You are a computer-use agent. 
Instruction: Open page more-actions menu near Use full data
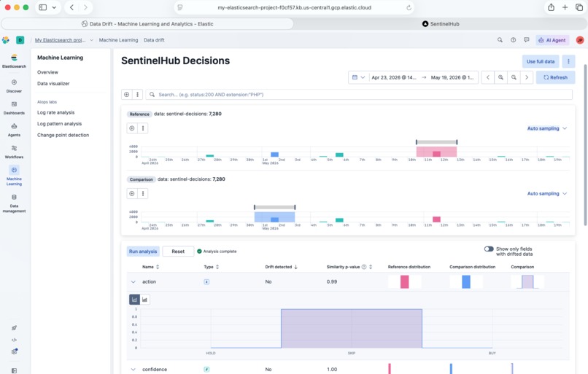point(568,61)
